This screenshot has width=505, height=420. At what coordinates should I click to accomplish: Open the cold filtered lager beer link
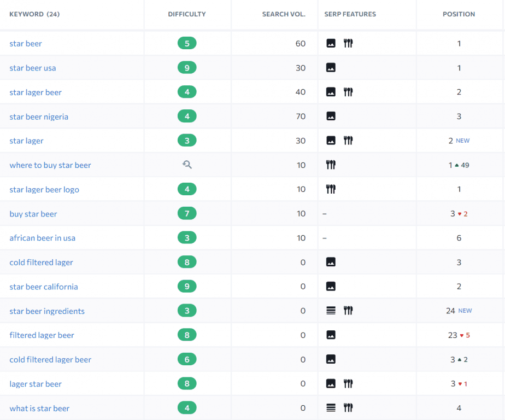51,360
